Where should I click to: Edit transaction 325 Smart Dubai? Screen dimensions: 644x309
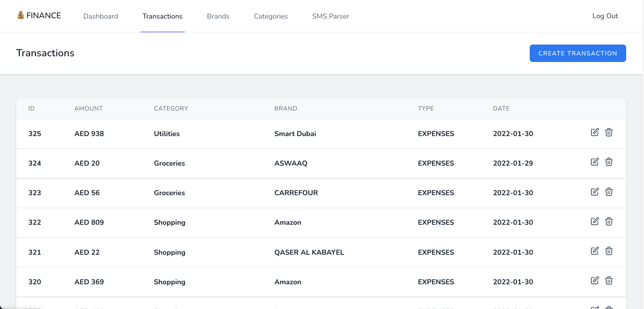pyautogui.click(x=595, y=132)
